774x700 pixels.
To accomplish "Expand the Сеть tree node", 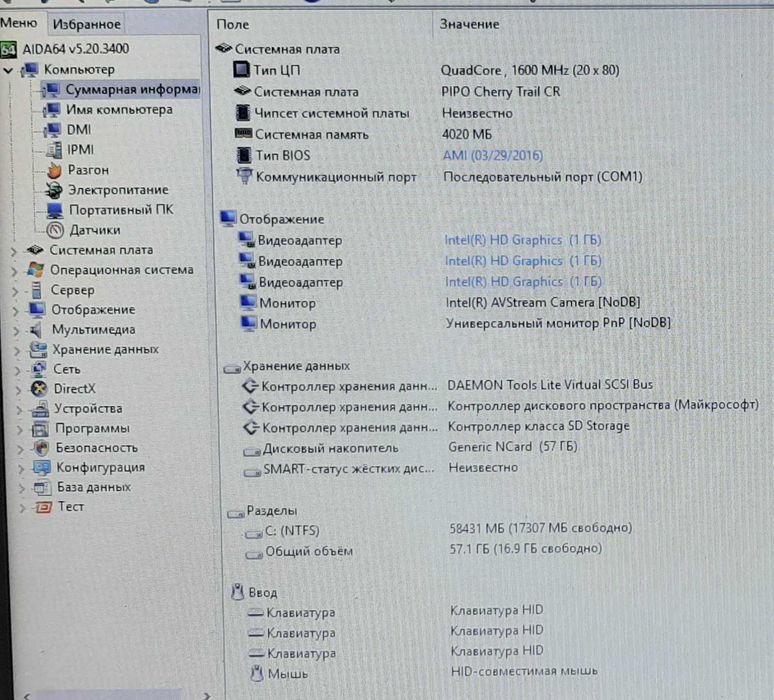I will (18, 370).
